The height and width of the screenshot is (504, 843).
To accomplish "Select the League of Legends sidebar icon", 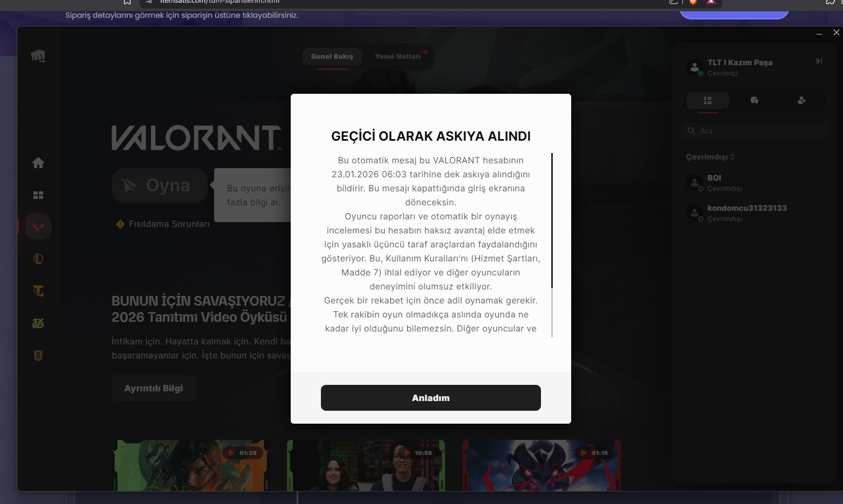I will point(38,259).
